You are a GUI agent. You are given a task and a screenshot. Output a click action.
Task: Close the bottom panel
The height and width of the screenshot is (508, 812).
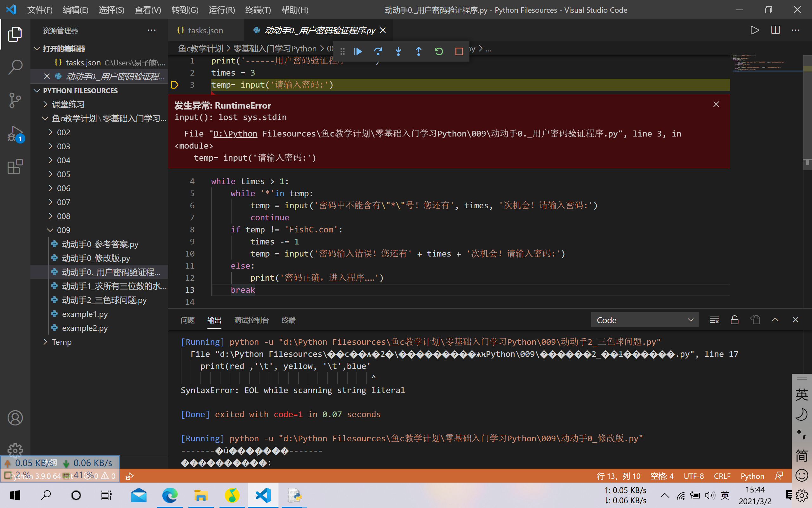click(x=795, y=320)
